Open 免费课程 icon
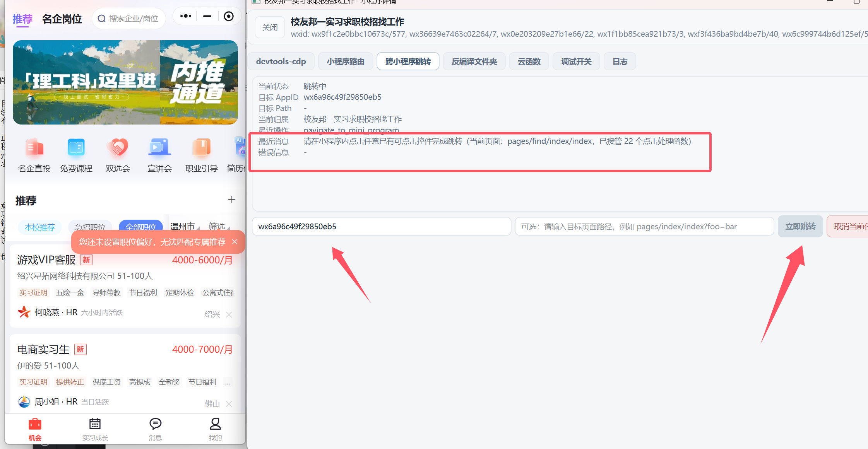 coord(76,148)
